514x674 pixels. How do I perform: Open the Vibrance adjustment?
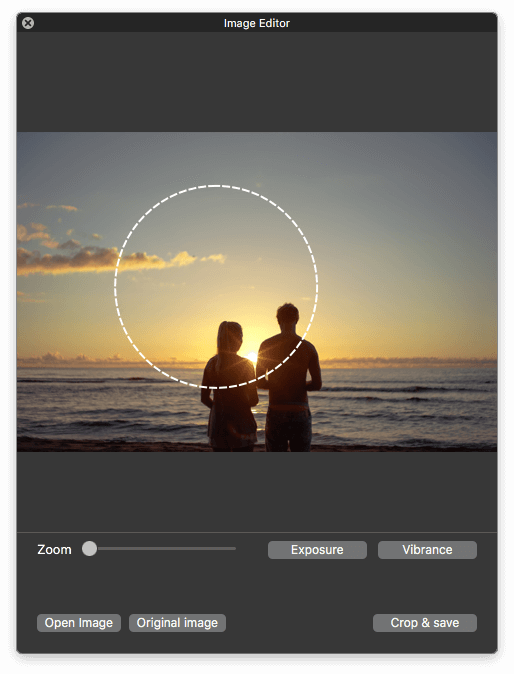[427, 550]
